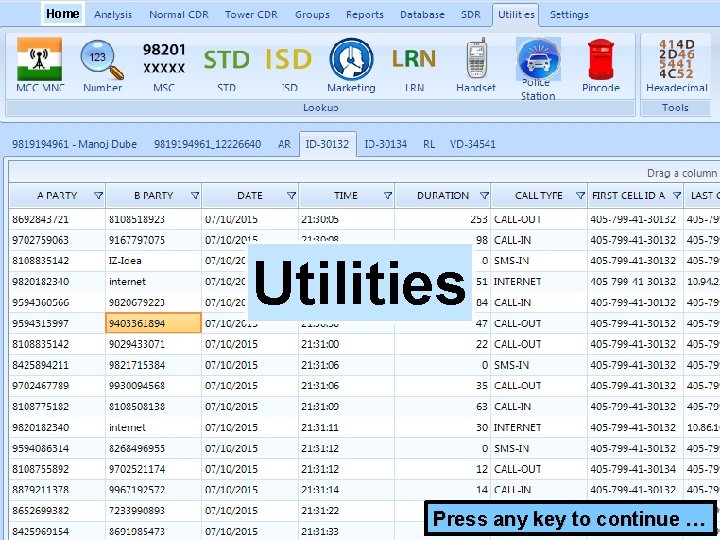Select the Utilities ribbon tab
The width and height of the screenshot is (720, 540).
(x=516, y=15)
